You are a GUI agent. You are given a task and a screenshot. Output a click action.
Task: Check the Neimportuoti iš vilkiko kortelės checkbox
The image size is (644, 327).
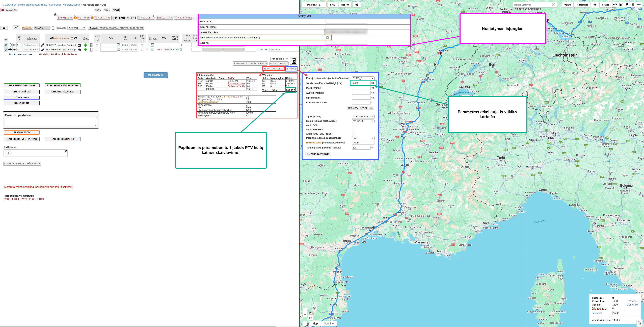pyautogui.click(x=328, y=38)
